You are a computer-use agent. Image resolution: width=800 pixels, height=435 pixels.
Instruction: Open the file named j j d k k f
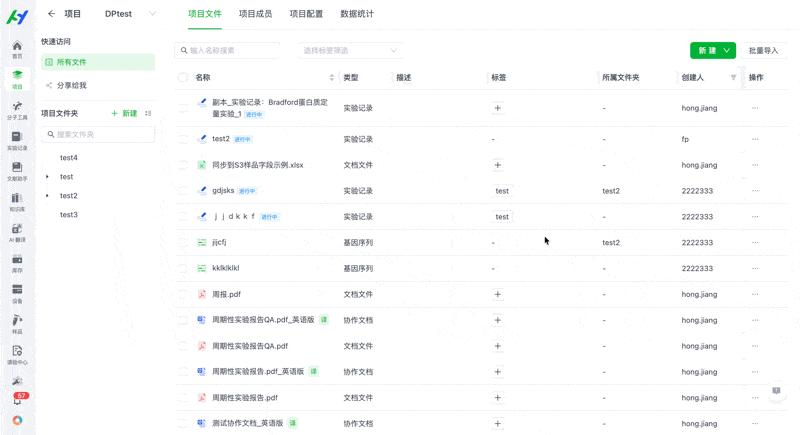233,216
